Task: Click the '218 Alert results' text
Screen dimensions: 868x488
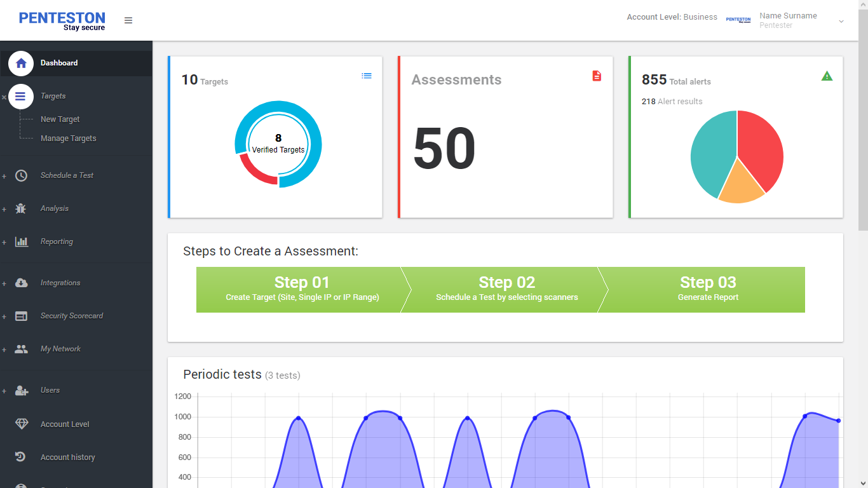Action: (x=672, y=102)
